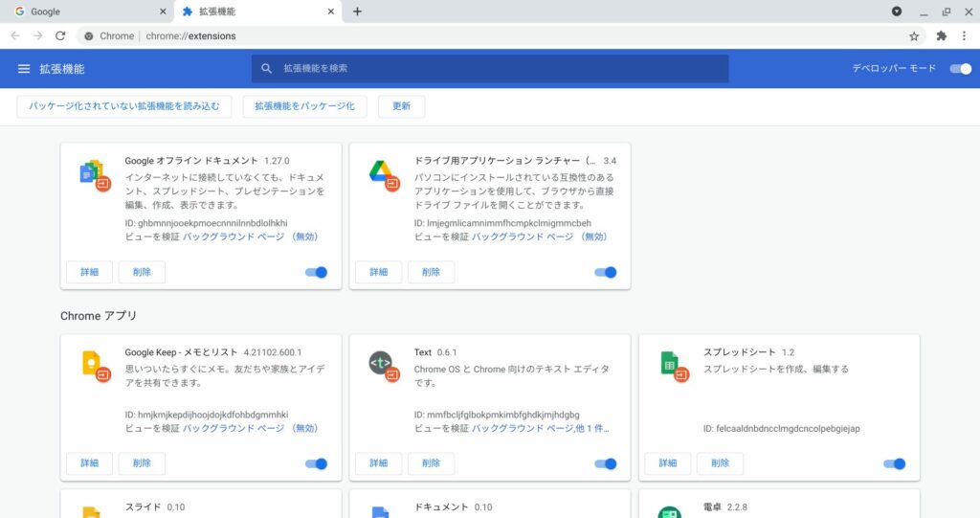Click the 拡張機能を検索 search field
This screenshot has height=518, width=980.
[490, 69]
